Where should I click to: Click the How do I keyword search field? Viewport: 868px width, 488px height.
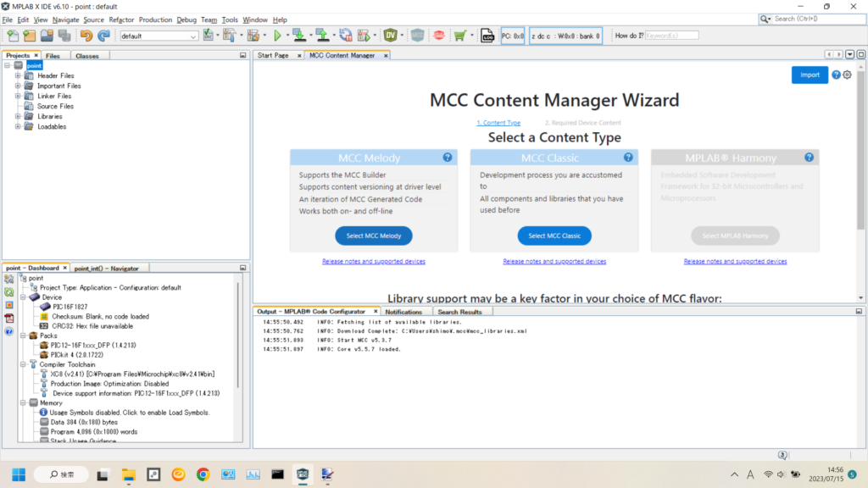click(672, 36)
